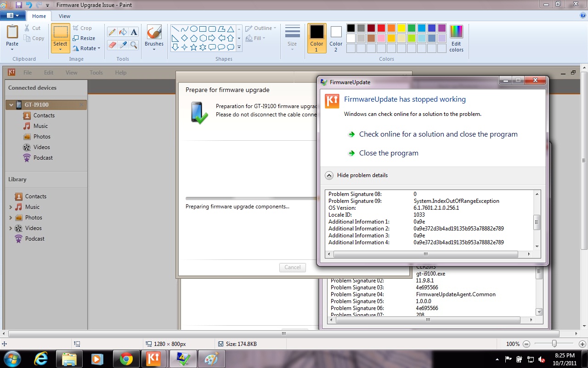Choose the Oval shape

tap(193, 29)
